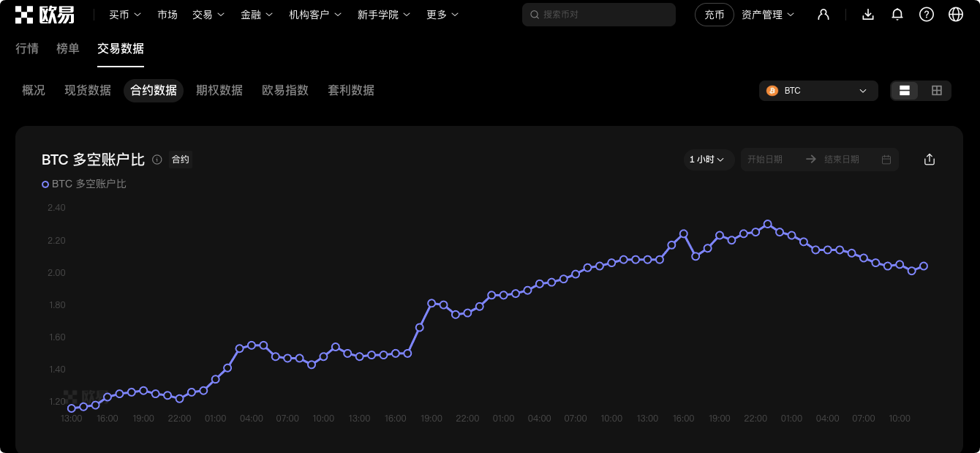980x453 pixels.
Task: Open the help question mark icon
Action: [x=927, y=15]
